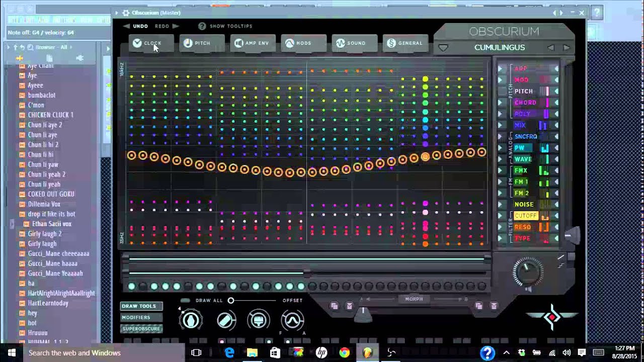Open the Clock settings tab
The width and height of the screenshot is (644, 362).
point(146,43)
